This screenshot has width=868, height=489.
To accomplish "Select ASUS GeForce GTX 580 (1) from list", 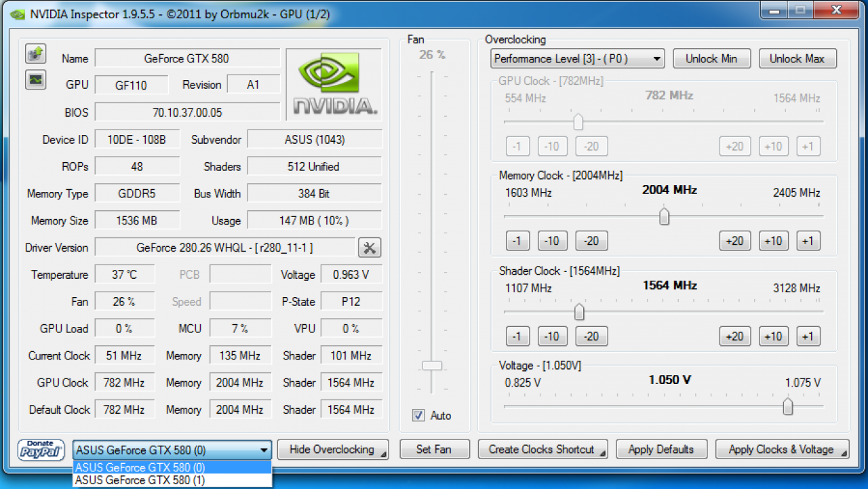I will pos(172,480).
